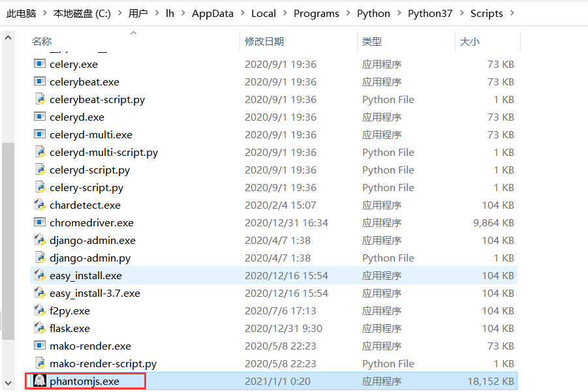
Task: Go to AppData folder in address bar
Action: click(x=213, y=14)
